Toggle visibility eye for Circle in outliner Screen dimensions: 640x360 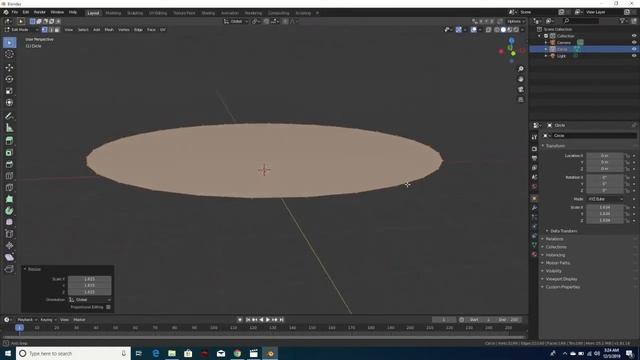[634, 49]
